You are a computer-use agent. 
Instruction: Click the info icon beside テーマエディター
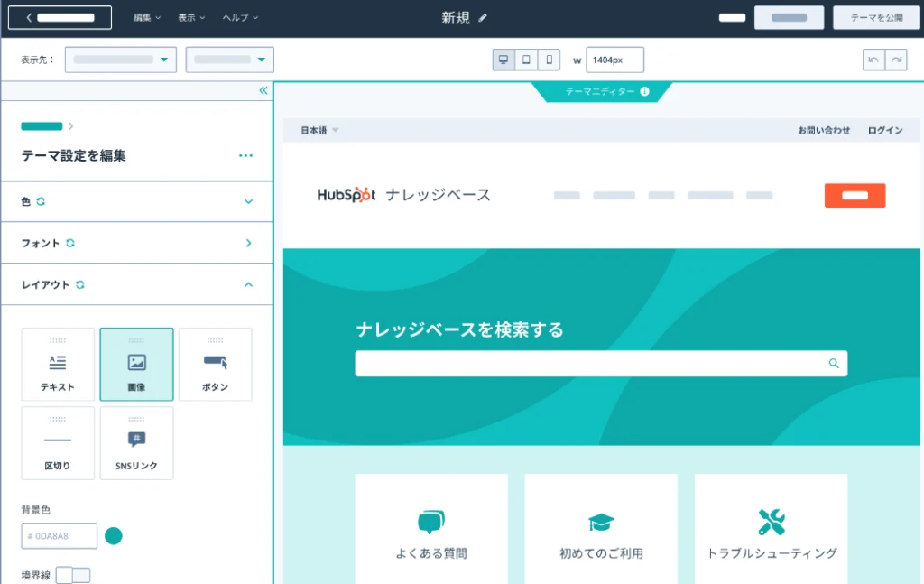pyautogui.click(x=644, y=91)
